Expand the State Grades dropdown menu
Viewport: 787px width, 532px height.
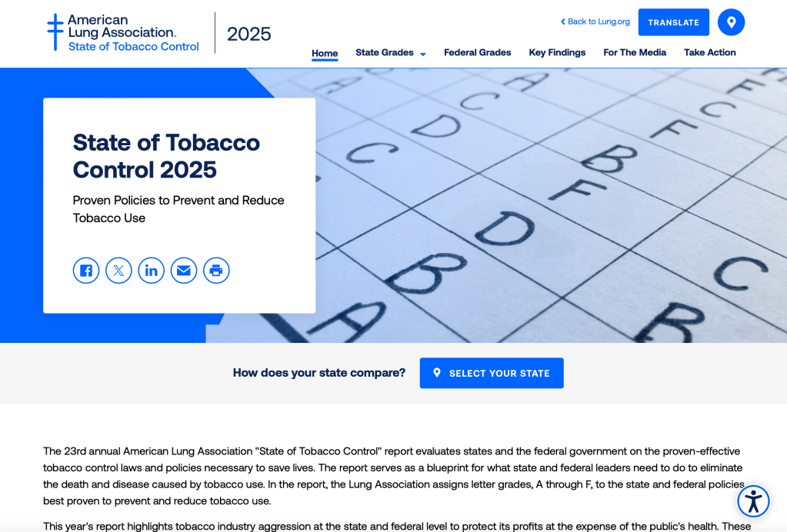pos(391,53)
